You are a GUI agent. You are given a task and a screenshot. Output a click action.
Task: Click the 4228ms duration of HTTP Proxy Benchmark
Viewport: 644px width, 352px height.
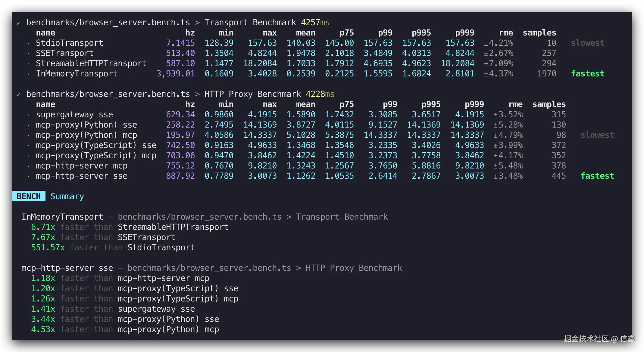[320, 94]
